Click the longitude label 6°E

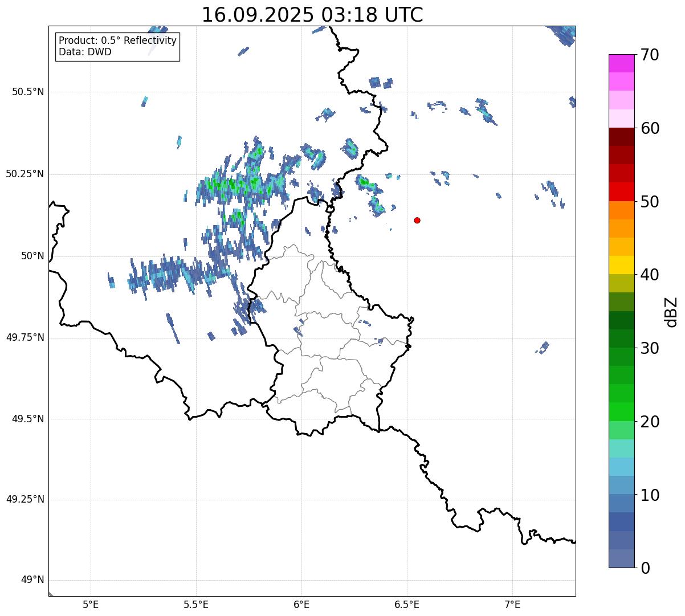click(x=301, y=605)
